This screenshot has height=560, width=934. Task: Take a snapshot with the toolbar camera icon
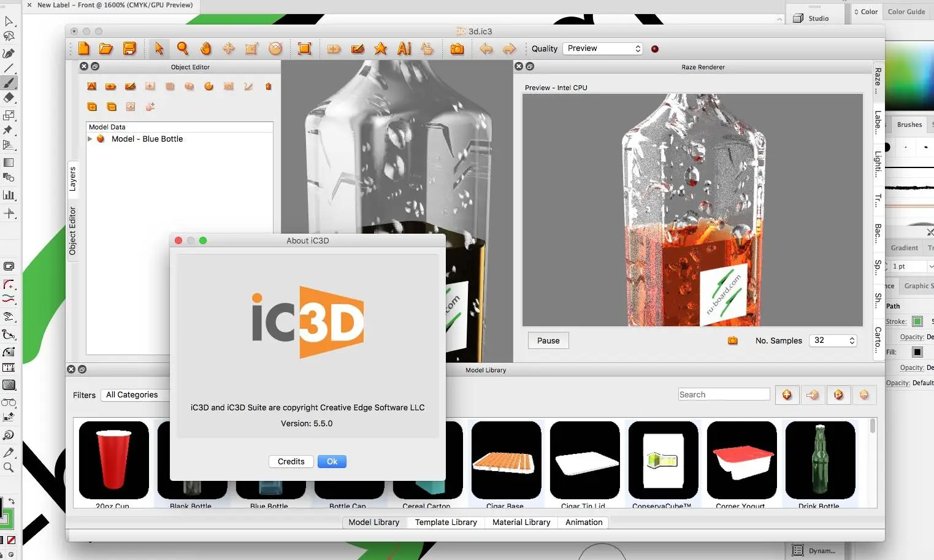[x=457, y=48]
